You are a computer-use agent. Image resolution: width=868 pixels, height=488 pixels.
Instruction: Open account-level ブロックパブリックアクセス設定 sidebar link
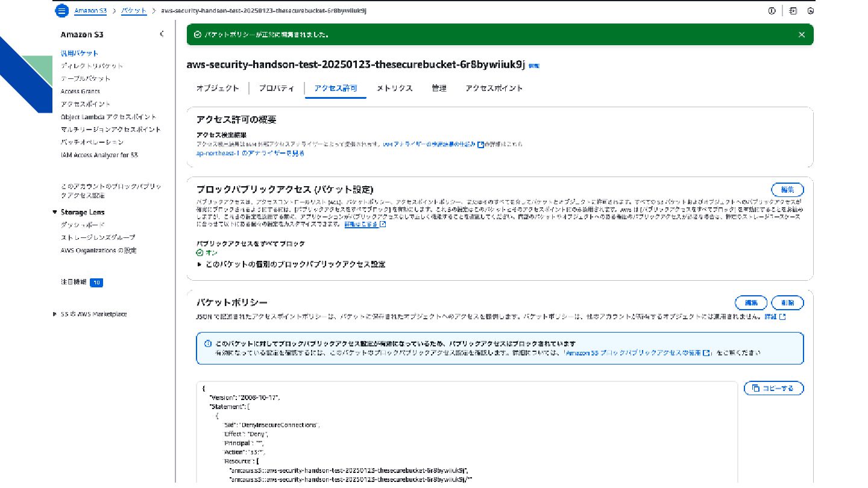(111, 191)
